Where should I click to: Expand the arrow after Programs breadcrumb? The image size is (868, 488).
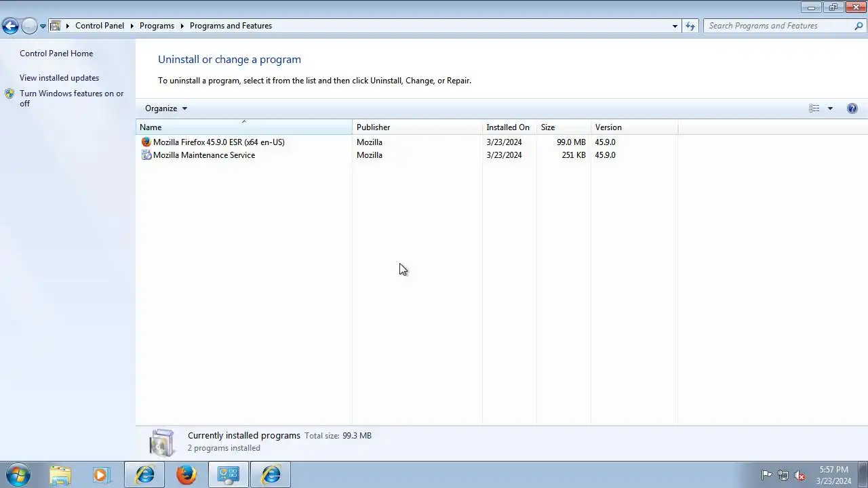[182, 26]
